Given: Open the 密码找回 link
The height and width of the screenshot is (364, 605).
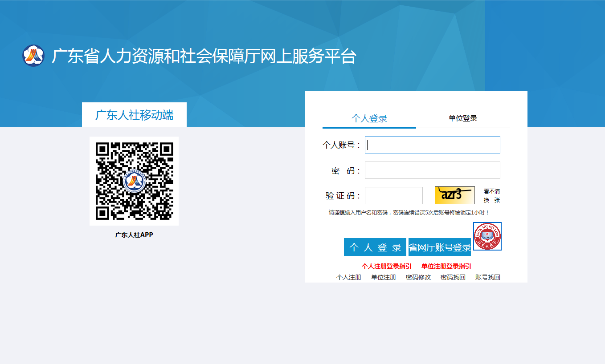Looking at the screenshot, I should 453,277.
